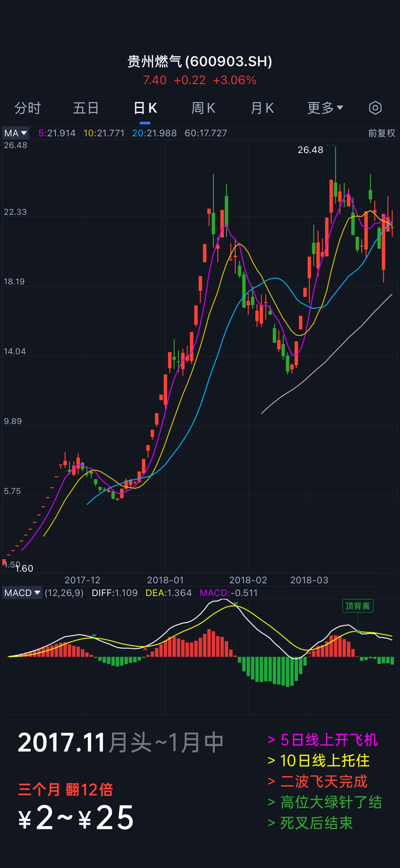Switch to 月K monthly chart
The height and width of the screenshot is (868, 400).
[262, 108]
